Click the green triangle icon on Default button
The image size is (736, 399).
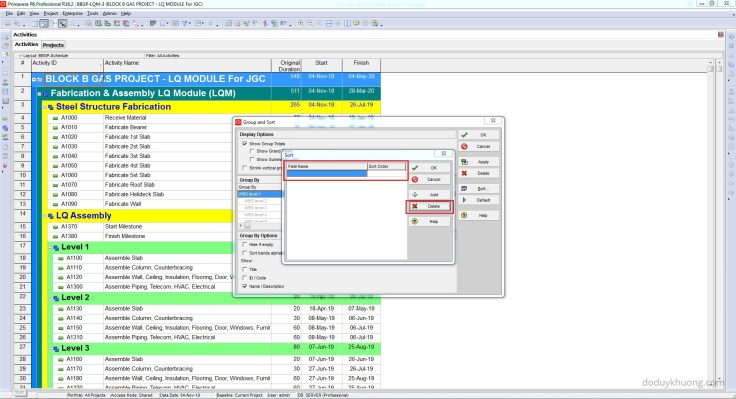coord(465,200)
